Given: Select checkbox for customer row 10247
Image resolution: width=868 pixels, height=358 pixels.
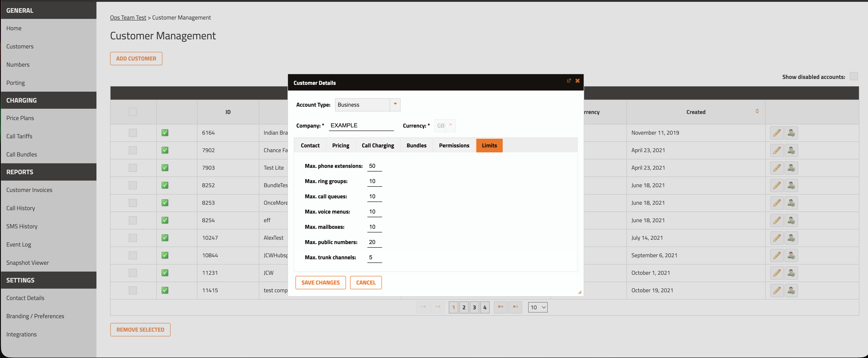Looking at the screenshot, I should tap(133, 238).
